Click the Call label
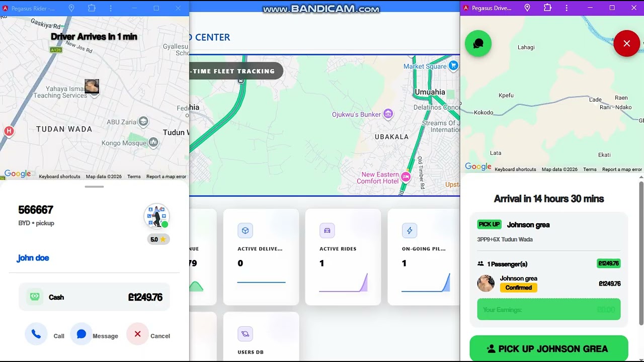Screen dimensions: 644x362 coord(59,336)
